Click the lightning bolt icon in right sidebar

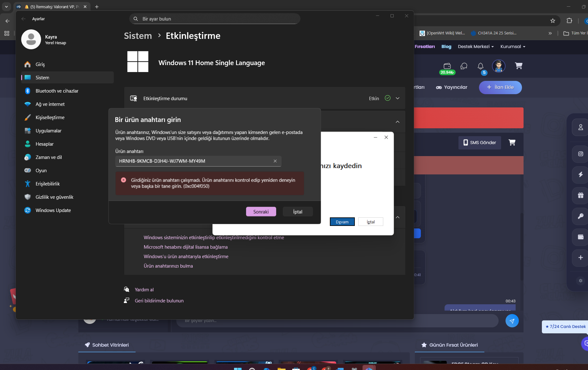tap(580, 174)
